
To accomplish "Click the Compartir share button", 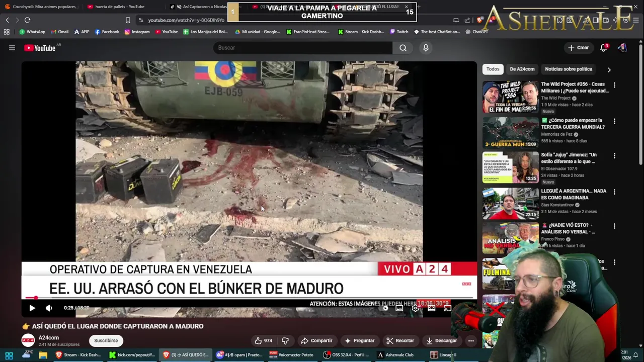I will point(317,340).
